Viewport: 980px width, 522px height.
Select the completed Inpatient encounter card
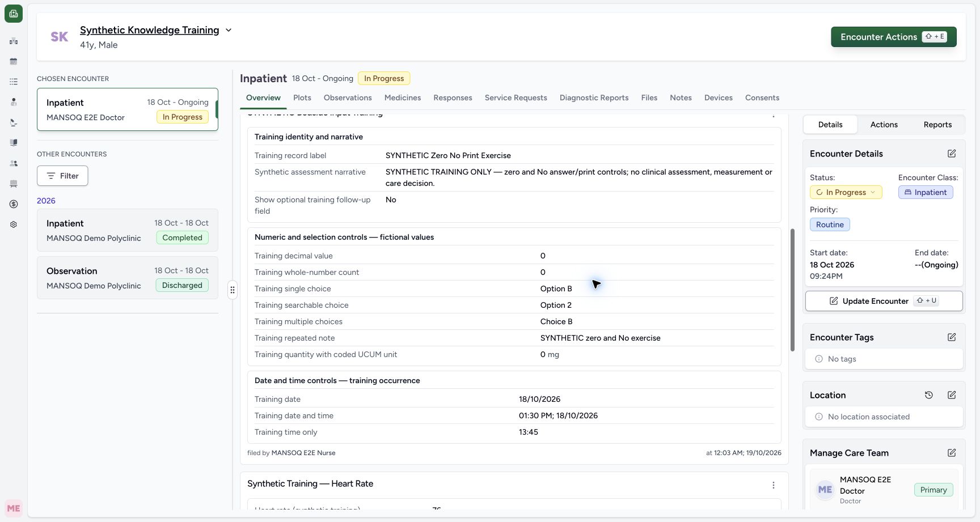click(128, 230)
